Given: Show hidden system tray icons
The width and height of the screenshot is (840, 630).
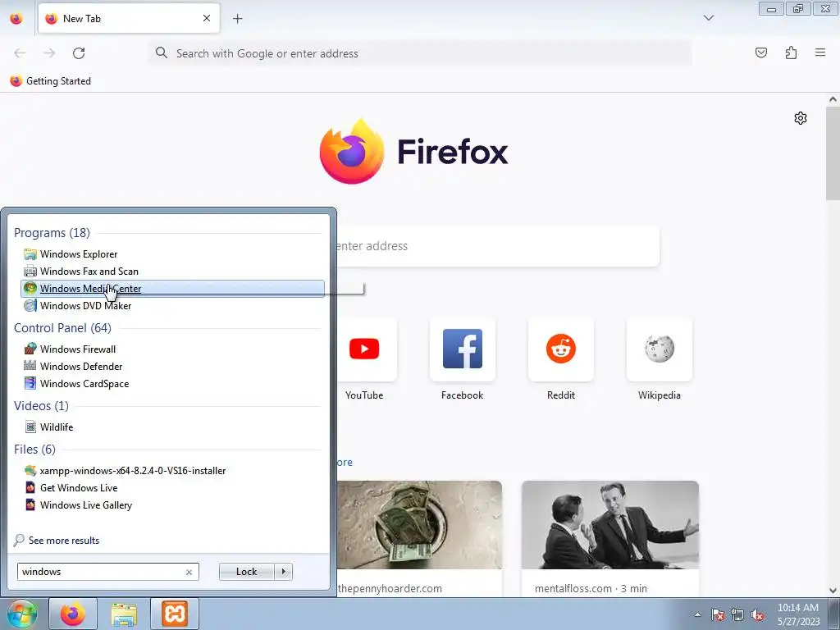Looking at the screenshot, I should click(697, 614).
